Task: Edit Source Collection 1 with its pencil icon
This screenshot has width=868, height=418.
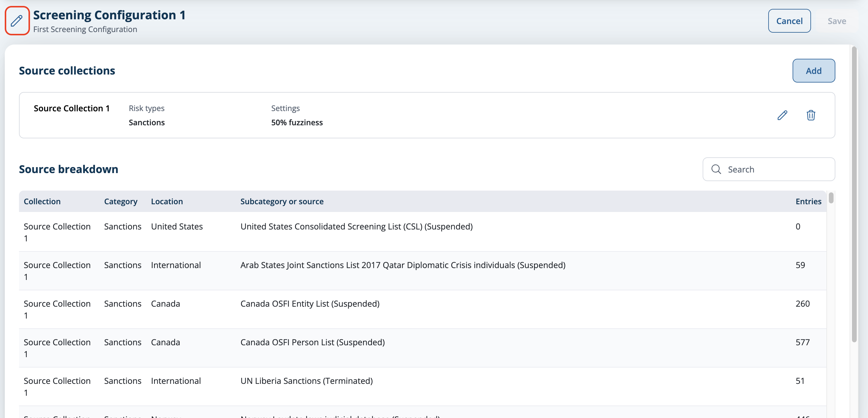Action: coord(782,115)
